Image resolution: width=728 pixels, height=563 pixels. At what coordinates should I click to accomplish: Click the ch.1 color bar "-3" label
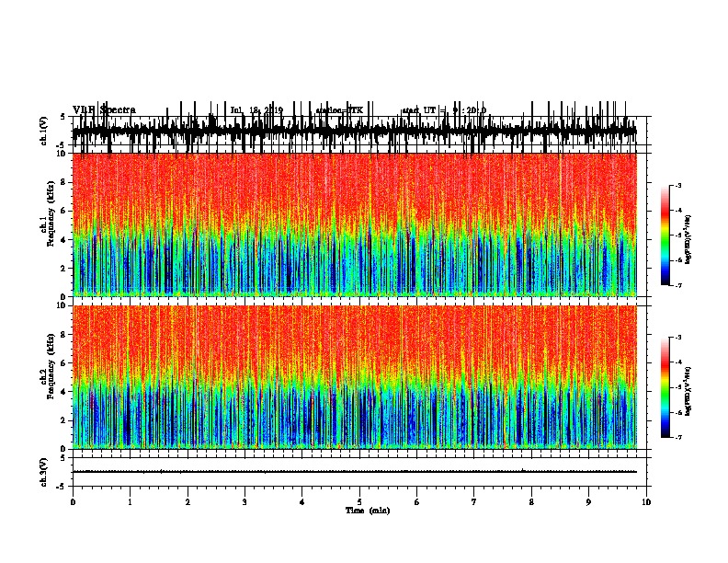678,186
